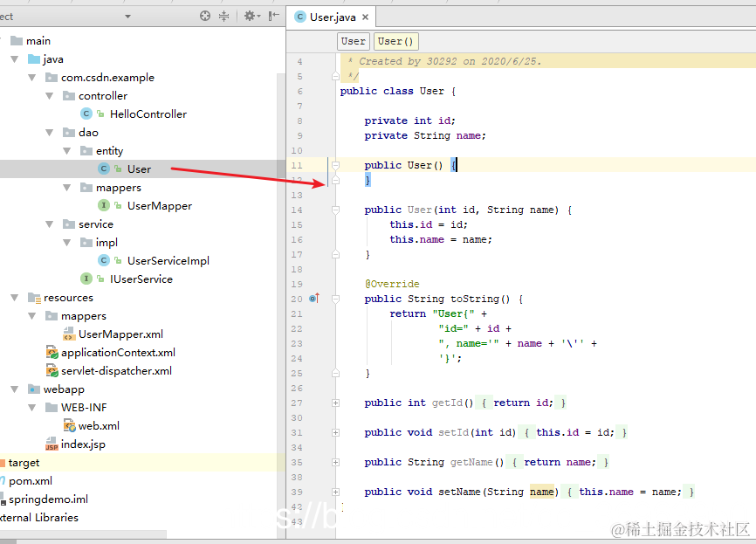Select UserMapper in project tree
This screenshot has width=756, height=544.
click(160, 206)
